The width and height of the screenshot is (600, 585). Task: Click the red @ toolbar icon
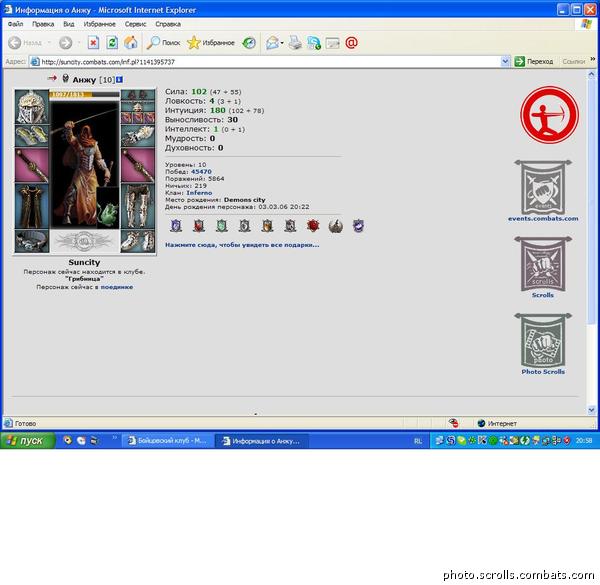(x=351, y=43)
